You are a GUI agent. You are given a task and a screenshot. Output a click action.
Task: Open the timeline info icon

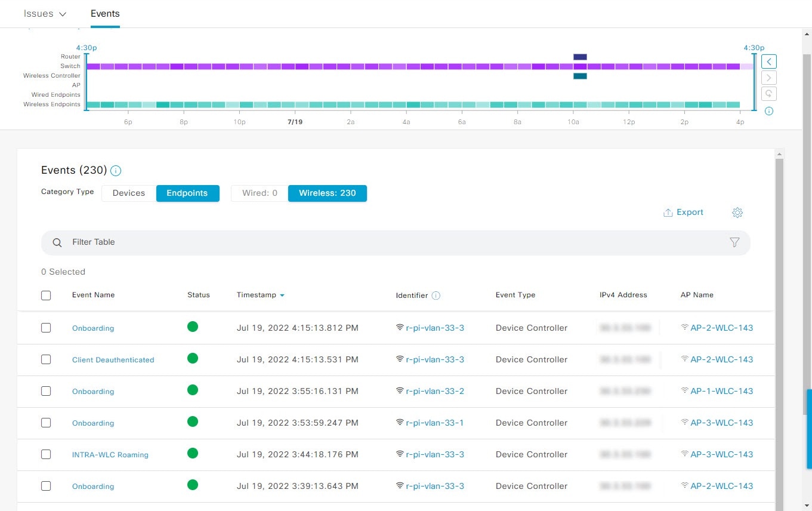769,111
